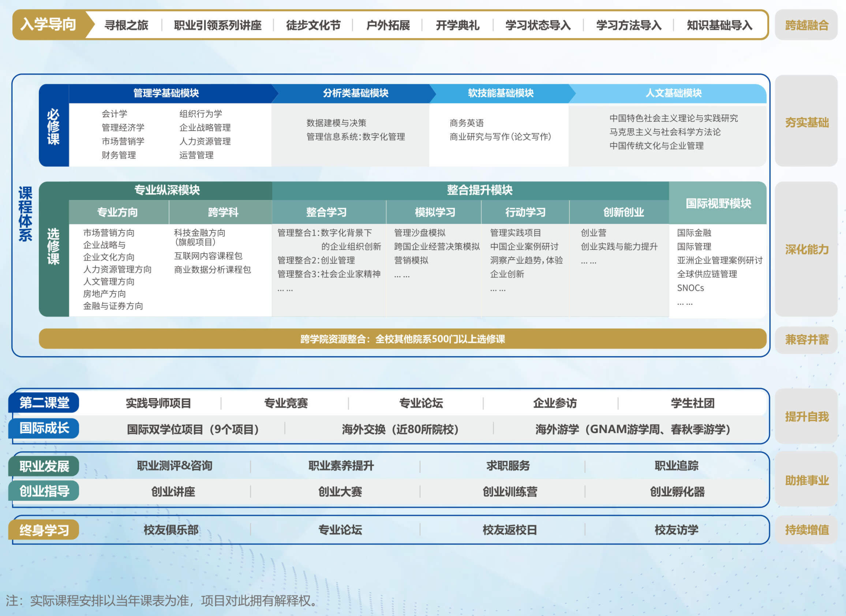Select 寻根之旅 in orientation bar

(126, 26)
